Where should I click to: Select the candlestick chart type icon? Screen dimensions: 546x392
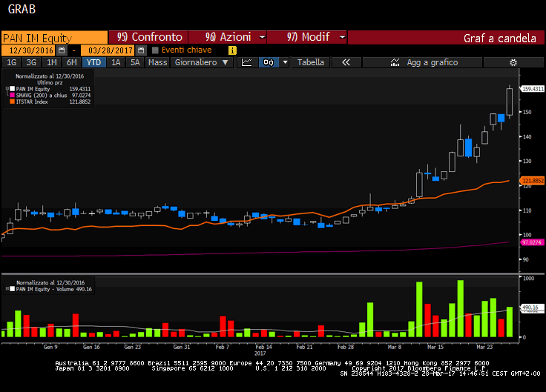tap(267, 63)
